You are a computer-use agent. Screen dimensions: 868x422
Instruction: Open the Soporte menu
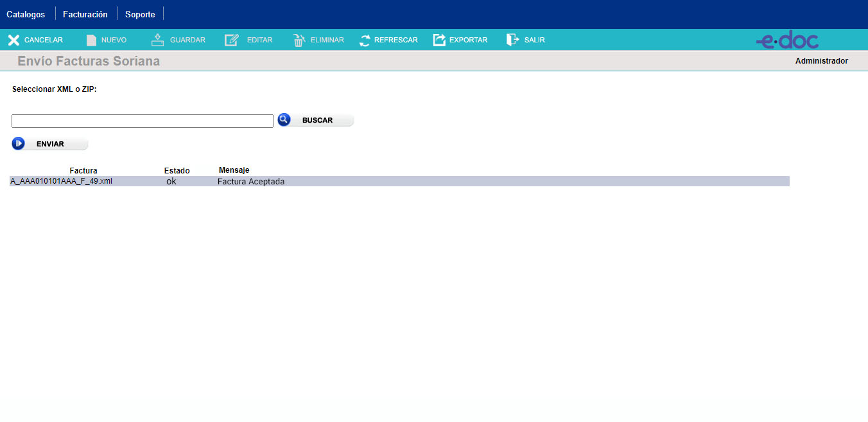pos(140,14)
